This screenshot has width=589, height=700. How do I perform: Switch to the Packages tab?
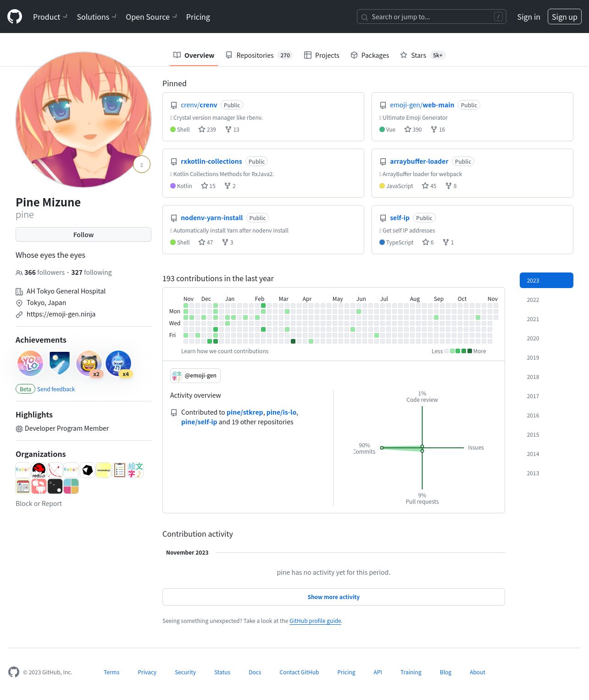point(370,55)
